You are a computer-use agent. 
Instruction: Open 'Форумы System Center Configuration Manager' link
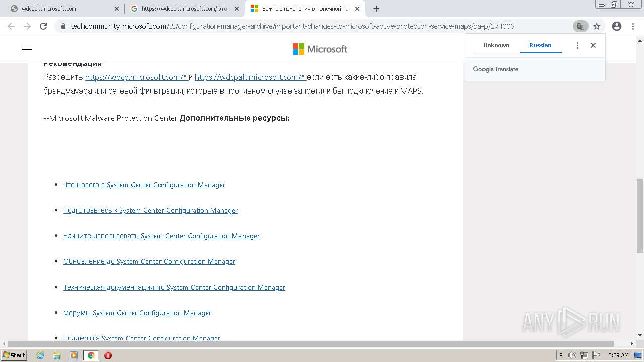coord(137,313)
